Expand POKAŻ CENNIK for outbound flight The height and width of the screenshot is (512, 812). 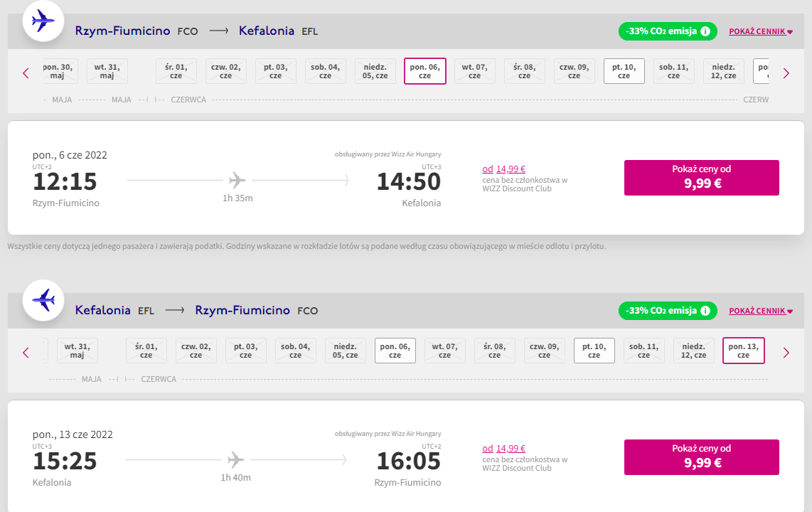coord(761,31)
